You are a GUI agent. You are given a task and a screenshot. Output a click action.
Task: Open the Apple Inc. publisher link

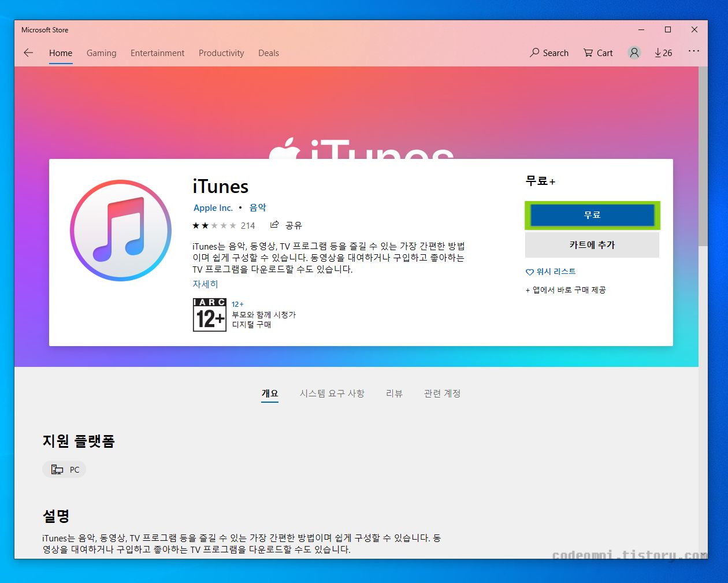[213, 208]
